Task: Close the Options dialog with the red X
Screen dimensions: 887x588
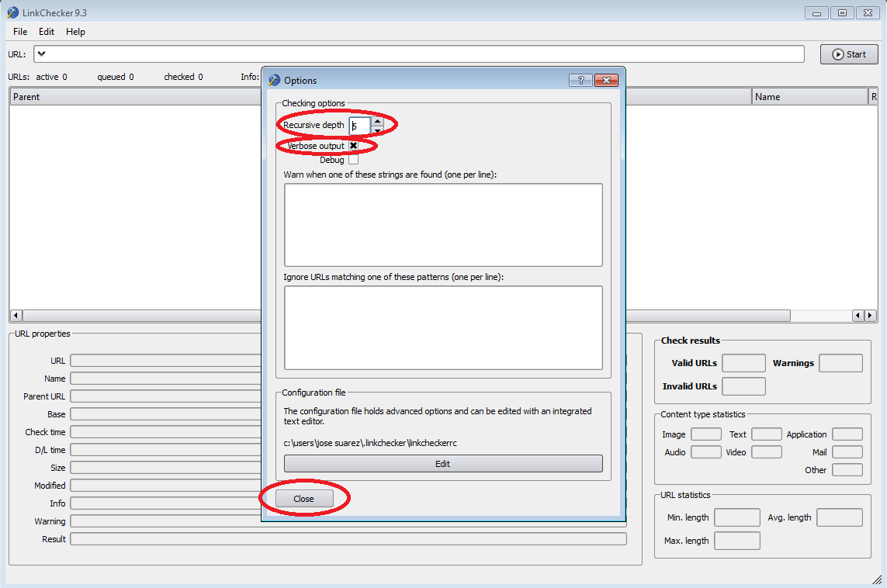Action: pyautogui.click(x=606, y=80)
